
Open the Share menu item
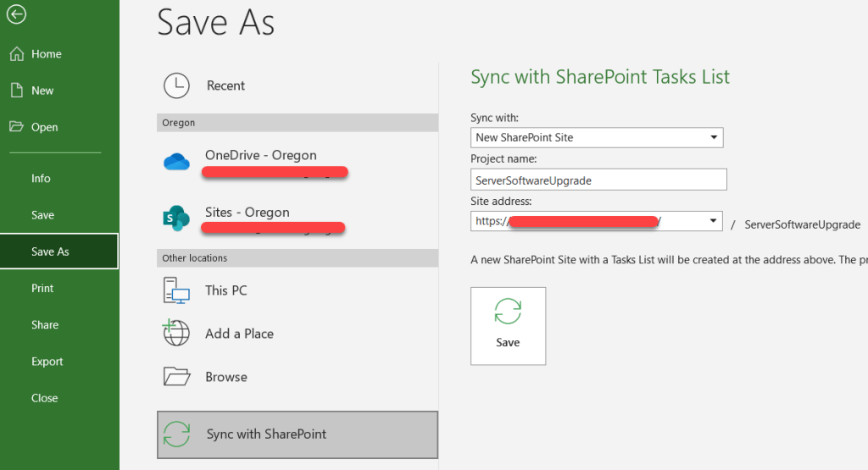coord(45,324)
